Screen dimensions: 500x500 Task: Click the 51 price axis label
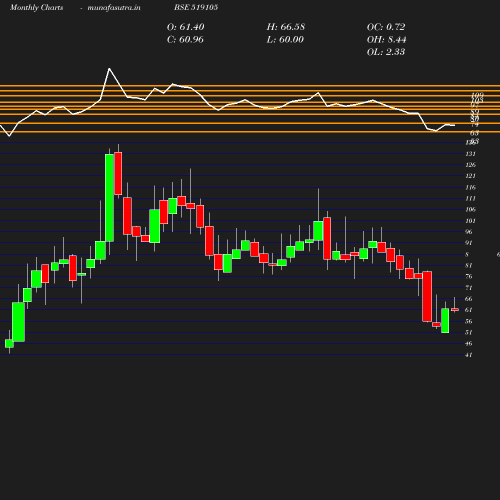(x=469, y=333)
